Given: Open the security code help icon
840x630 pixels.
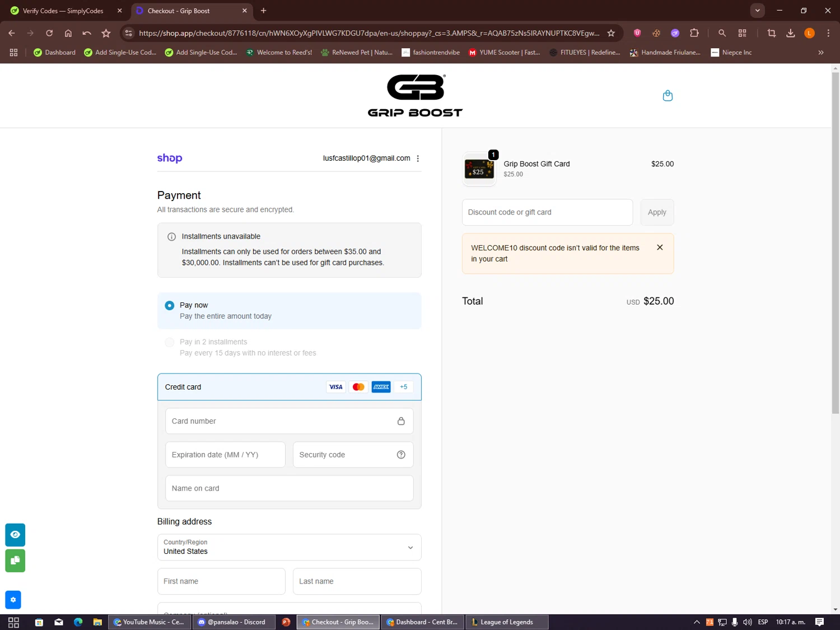Looking at the screenshot, I should (401, 455).
